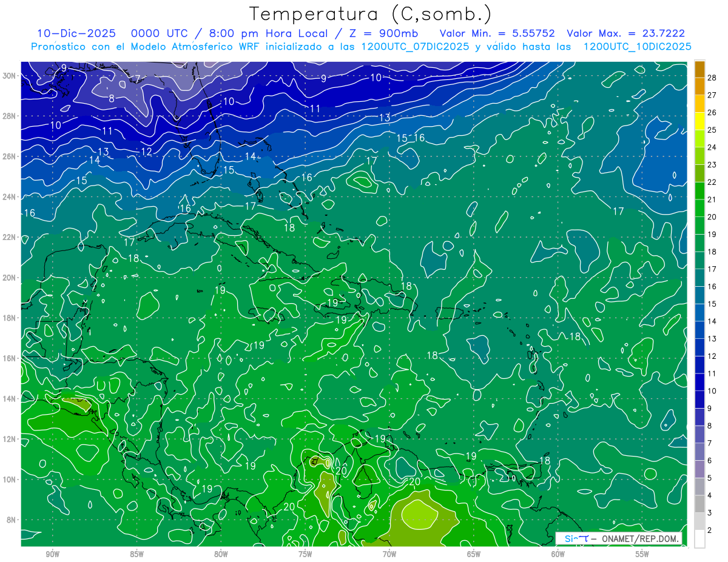Screen dimensions: 728x562
Task: Click the "30N" latitude label
Action: [10, 76]
